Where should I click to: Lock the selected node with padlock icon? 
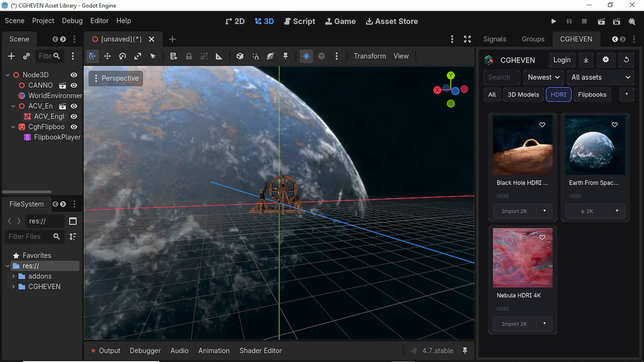click(x=189, y=56)
